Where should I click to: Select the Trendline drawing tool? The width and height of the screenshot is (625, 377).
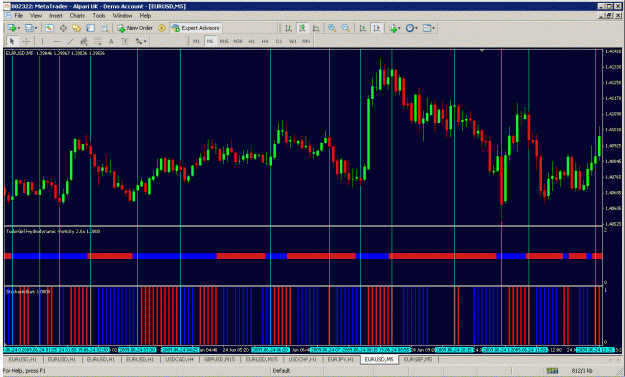(70, 41)
